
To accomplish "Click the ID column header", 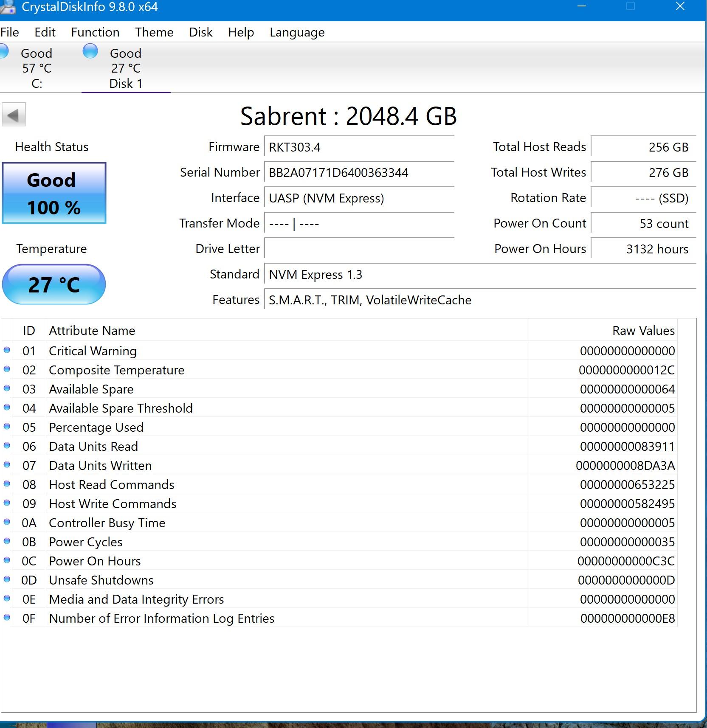I will (29, 330).
